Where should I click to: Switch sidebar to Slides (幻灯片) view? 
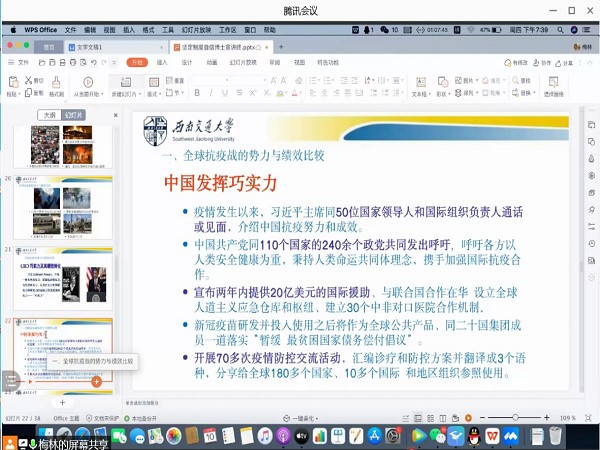point(73,115)
